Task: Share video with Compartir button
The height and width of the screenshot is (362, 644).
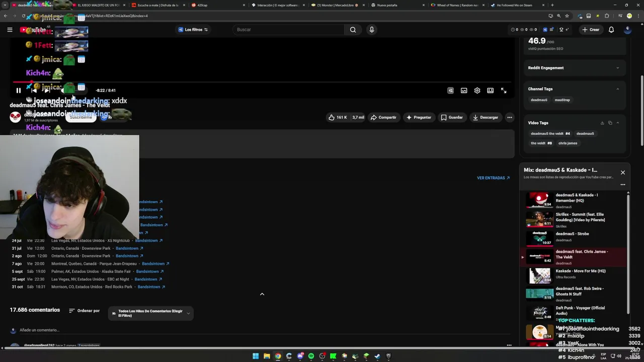Action: pyautogui.click(x=383, y=117)
